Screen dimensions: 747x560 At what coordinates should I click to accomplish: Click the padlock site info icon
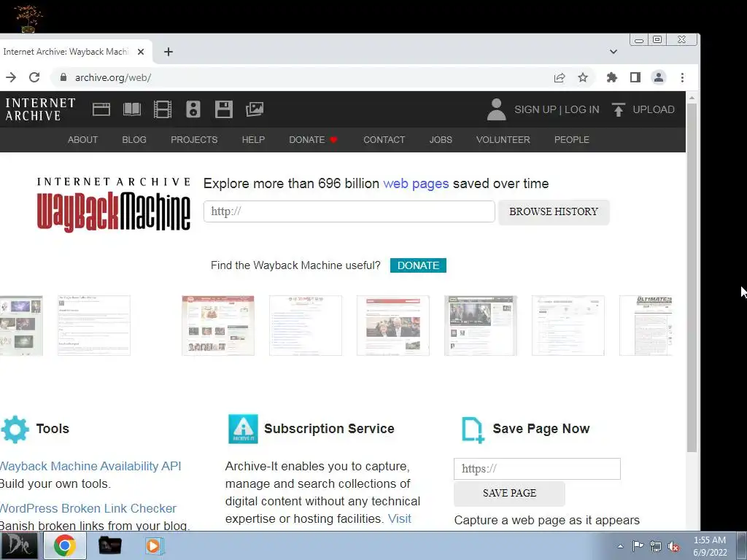click(63, 77)
